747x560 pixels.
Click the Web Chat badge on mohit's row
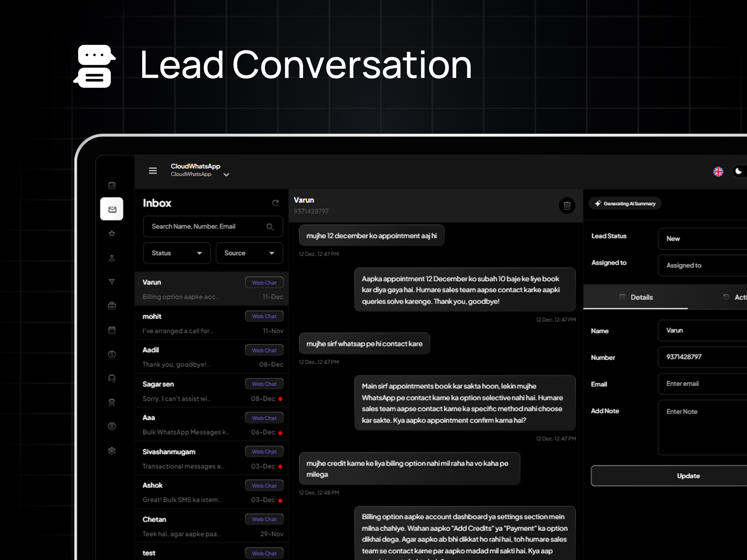click(264, 316)
